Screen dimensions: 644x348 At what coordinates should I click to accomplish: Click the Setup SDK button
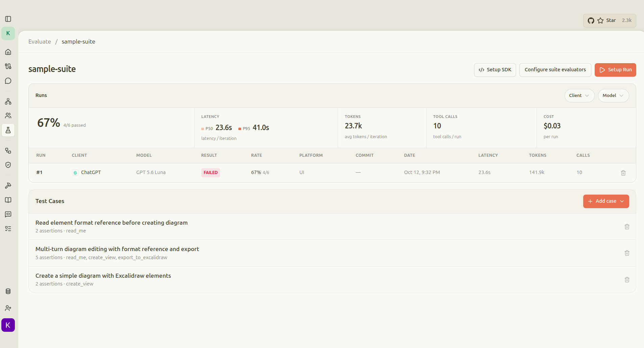tap(495, 70)
